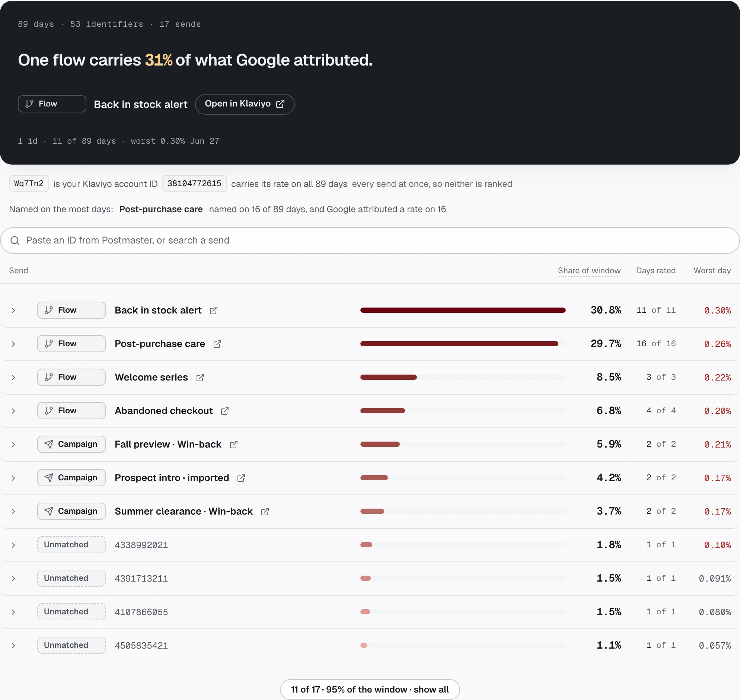The image size is (740, 700).
Task: Open Post-purchase care external link icon
Action: [217, 344]
